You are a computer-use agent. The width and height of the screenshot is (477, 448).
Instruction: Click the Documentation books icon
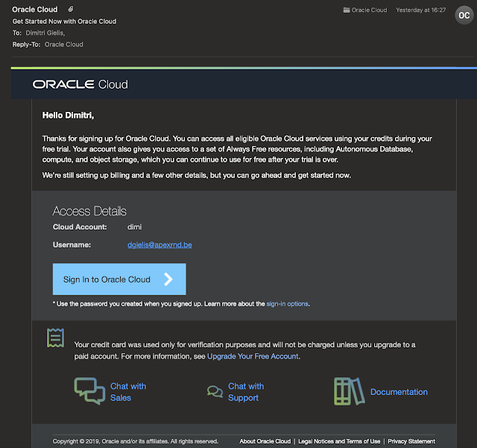click(348, 391)
